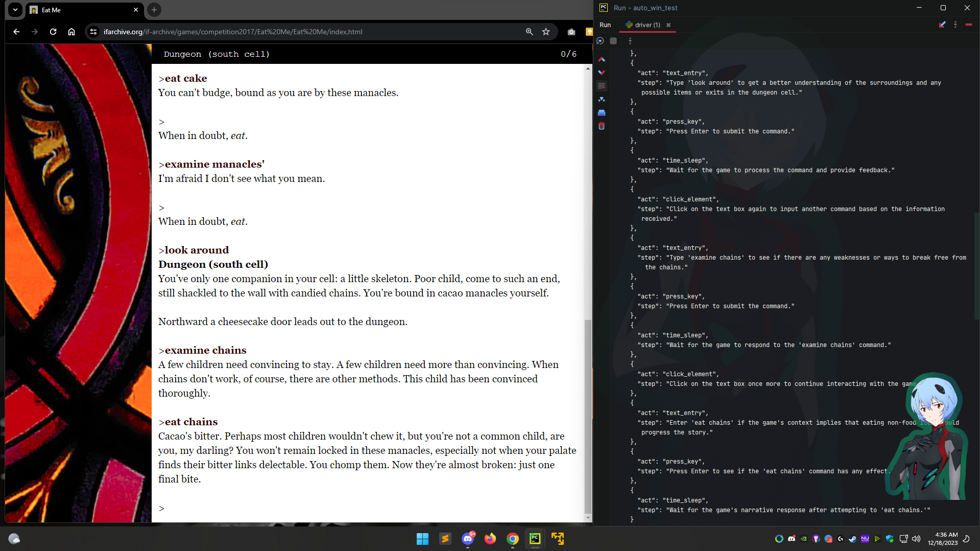Clear the run console output with trash icon

coord(602,126)
